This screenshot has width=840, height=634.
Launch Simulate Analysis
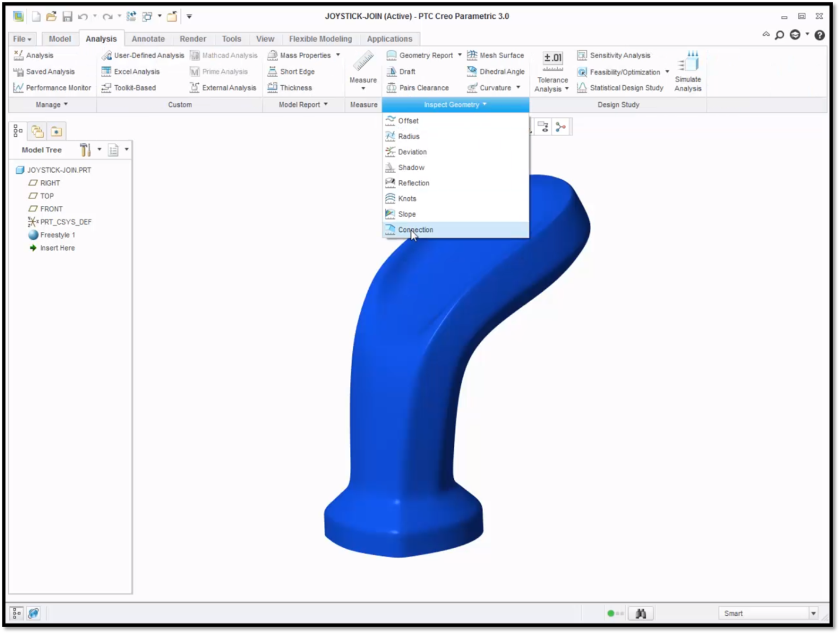pos(688,71)
